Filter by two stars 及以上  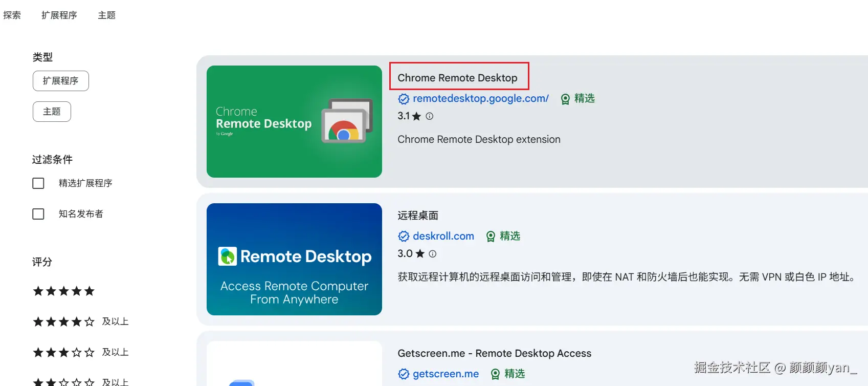click(81, 382)
